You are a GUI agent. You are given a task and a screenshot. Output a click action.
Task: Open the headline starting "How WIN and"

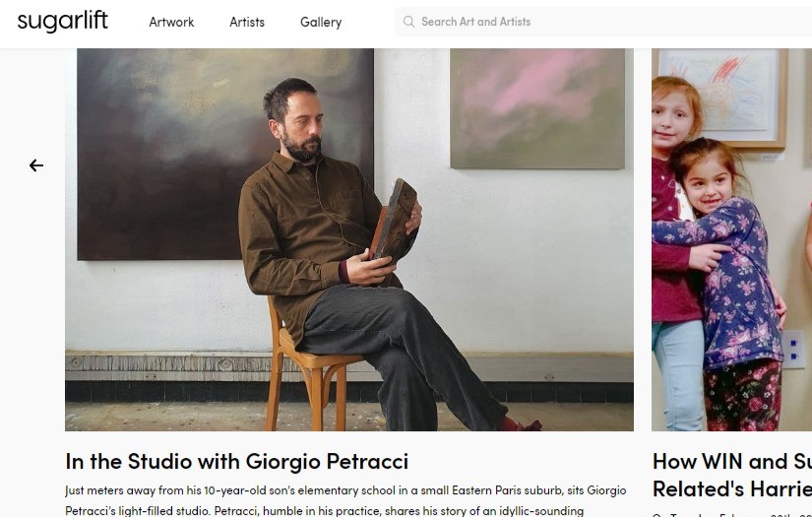click(732, 461)
